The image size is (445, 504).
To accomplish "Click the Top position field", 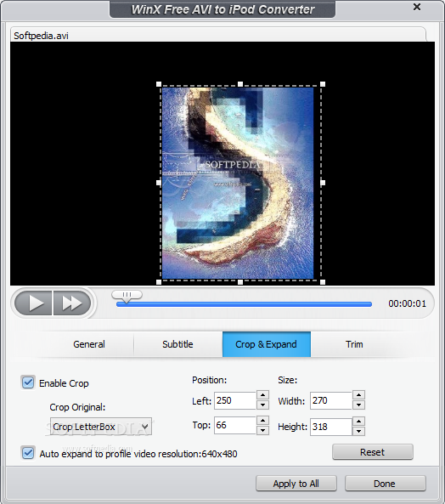I will pyautogui.click(x=235, y=425).
